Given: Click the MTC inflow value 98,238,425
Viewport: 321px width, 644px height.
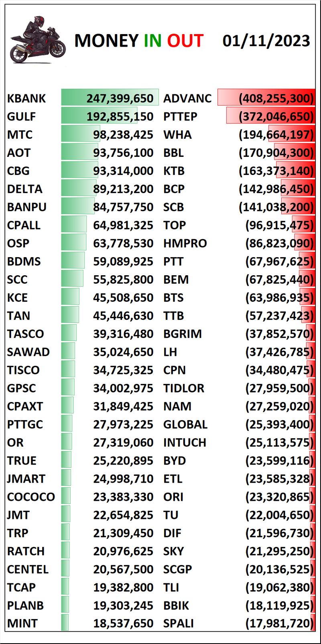Looking at the screenshot, I should (x=123, y=134).
